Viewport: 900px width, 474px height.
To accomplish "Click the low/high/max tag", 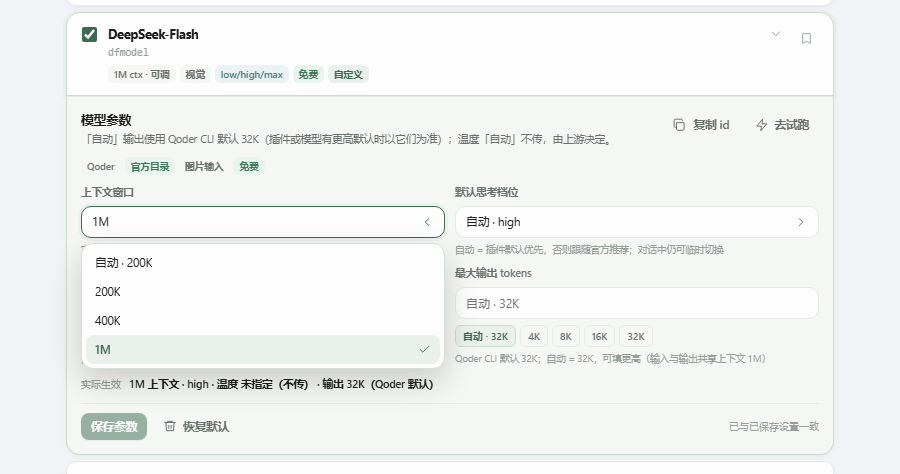I will [251, 75].
